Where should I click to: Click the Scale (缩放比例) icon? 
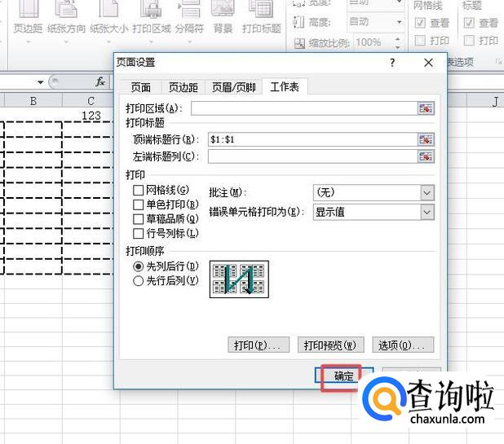(x=299, y=43)
